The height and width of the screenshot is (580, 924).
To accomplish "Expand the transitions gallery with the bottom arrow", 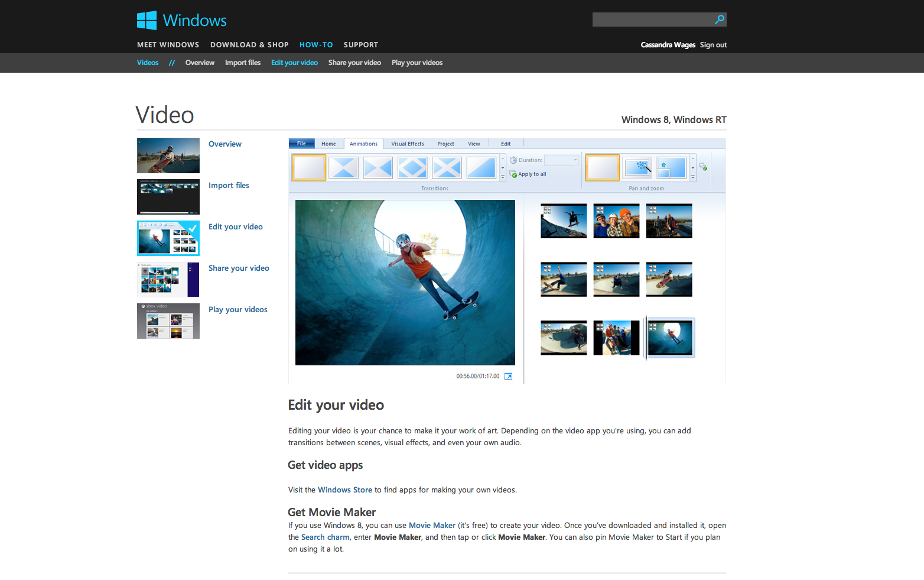I will (503, 177).
